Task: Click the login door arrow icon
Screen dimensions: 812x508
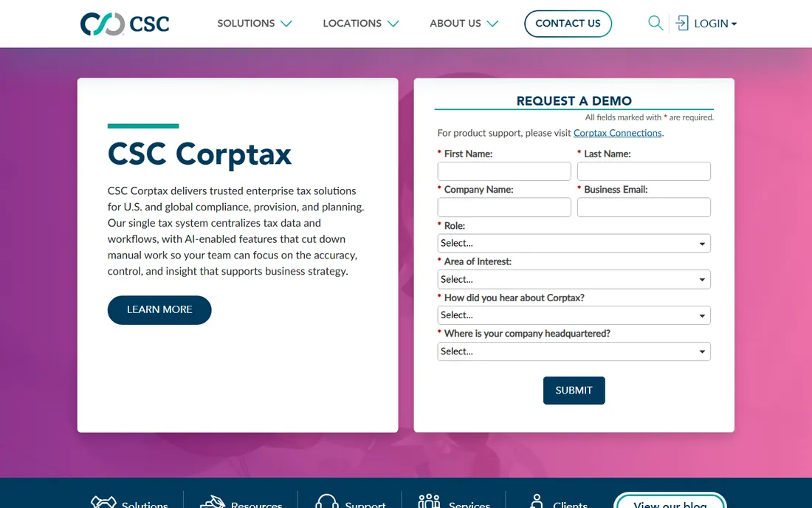Action: tap(682, 24)
